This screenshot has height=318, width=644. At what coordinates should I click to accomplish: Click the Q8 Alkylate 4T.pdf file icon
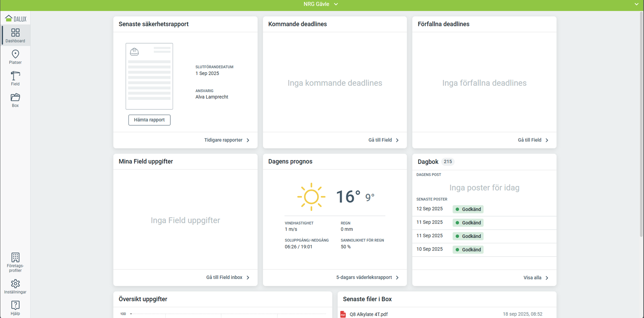click(x=343, y=314)
